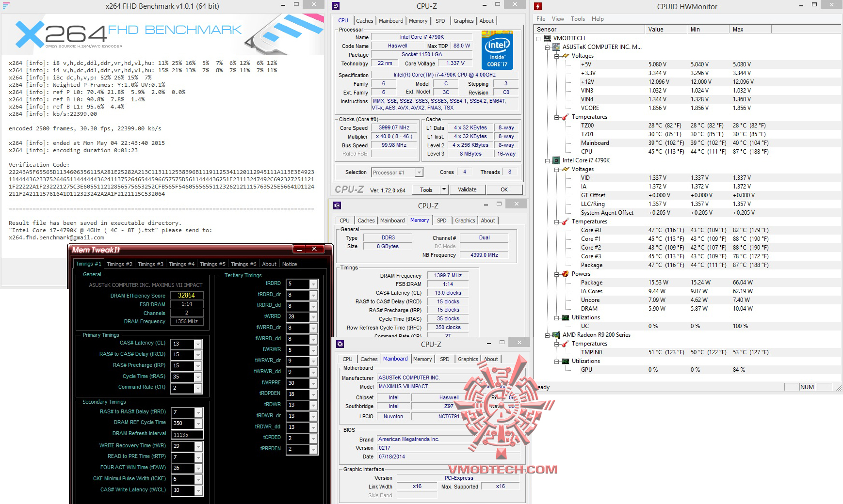843x504 pixels.
Task: Switch to Caches tab in CPU-Z processor window
Action: tap(365, 21)
